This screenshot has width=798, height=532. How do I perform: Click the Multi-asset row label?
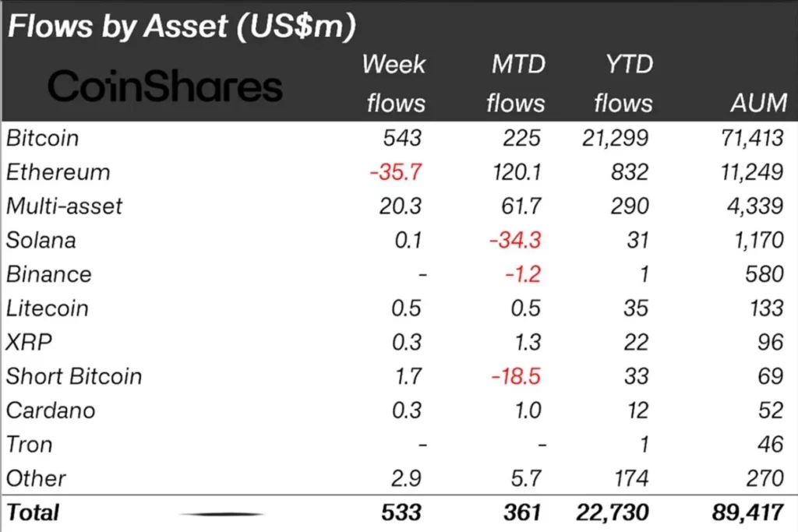click(x=64, y=206)
